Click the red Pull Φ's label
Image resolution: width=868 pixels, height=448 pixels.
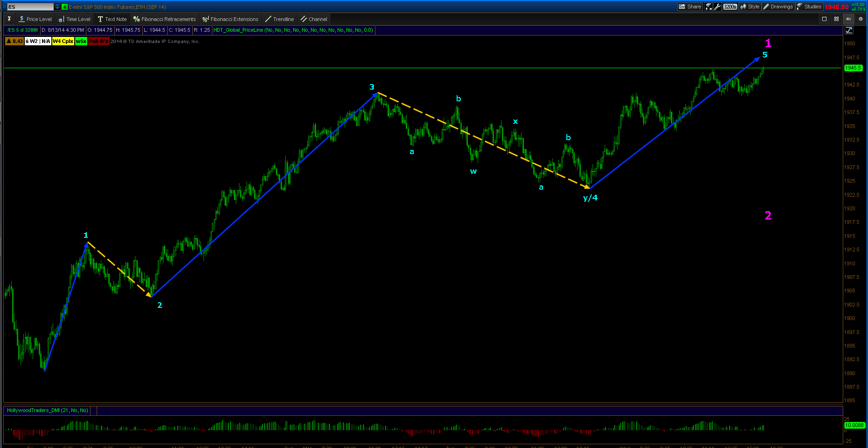[x=99, y=41]
